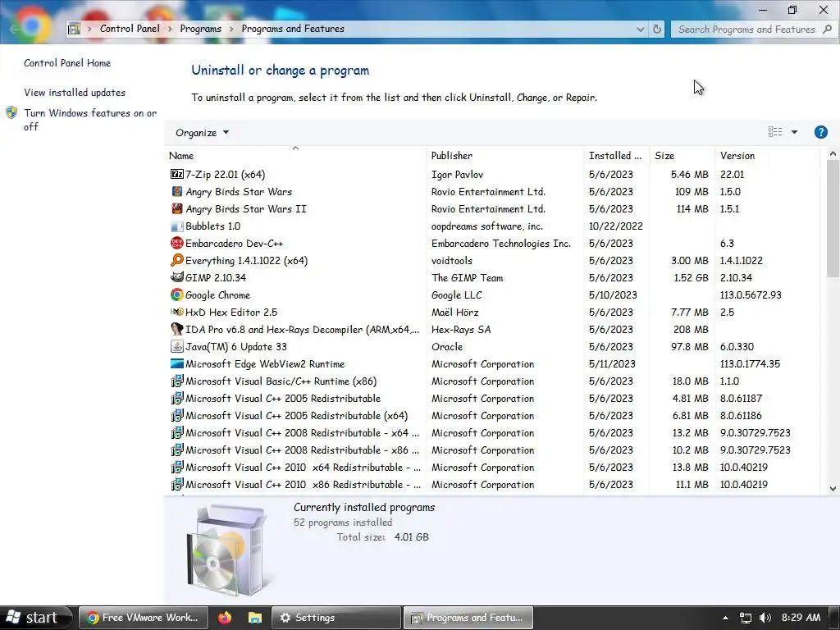The image size is (840, 630).
Task: Click the 1.52 GB size cell
Action: click(691, 277)
